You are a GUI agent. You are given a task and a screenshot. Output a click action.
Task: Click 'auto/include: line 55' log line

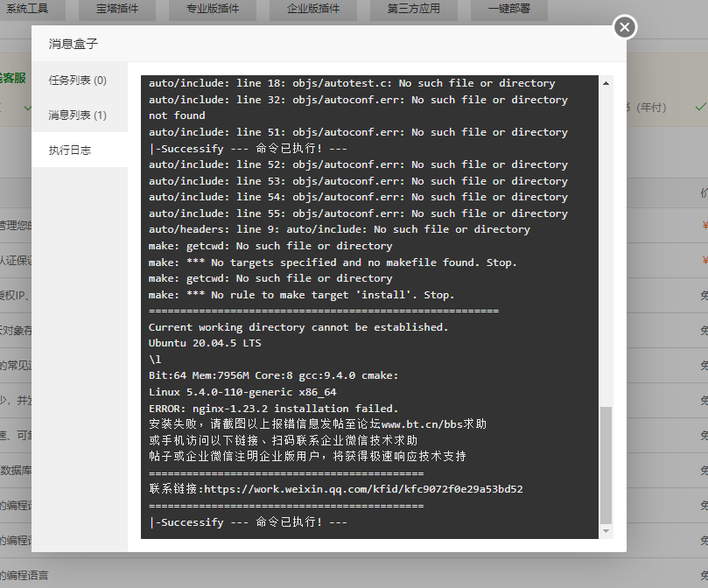point(359,213)
